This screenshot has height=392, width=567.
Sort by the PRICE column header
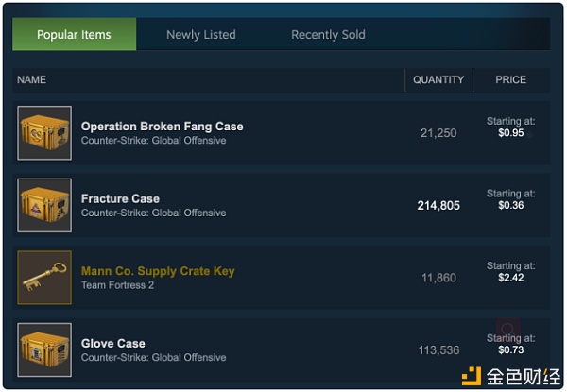coord(510,80)
